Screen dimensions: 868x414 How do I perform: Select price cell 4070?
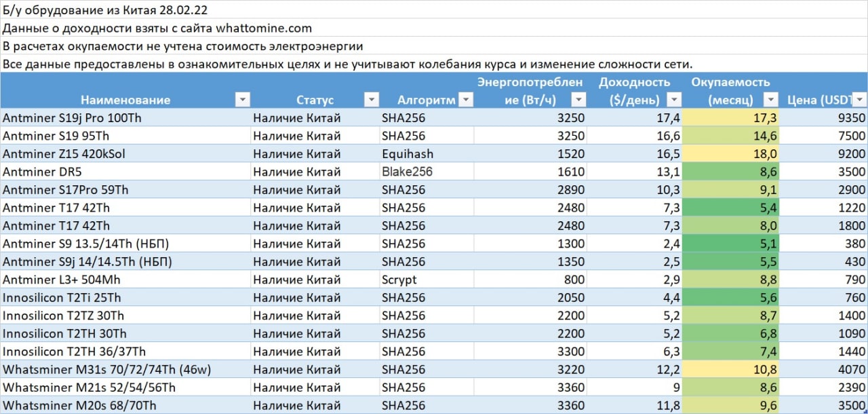823,370
